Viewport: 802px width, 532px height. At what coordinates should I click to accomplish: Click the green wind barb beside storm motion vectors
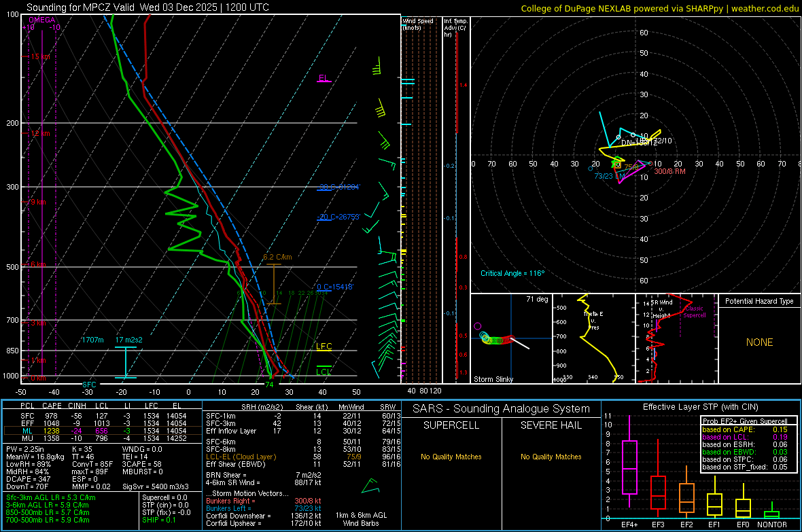[x=370, y=486]
